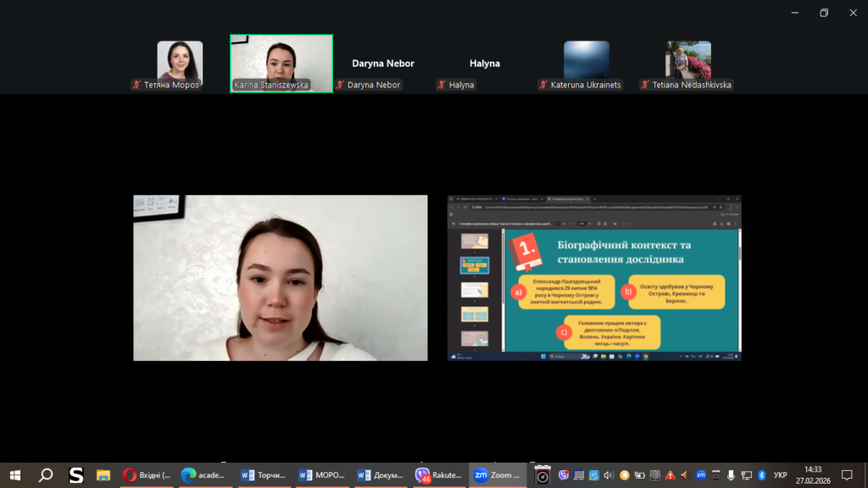Select Tetiana Nedashkivska participant video tile

687,63
